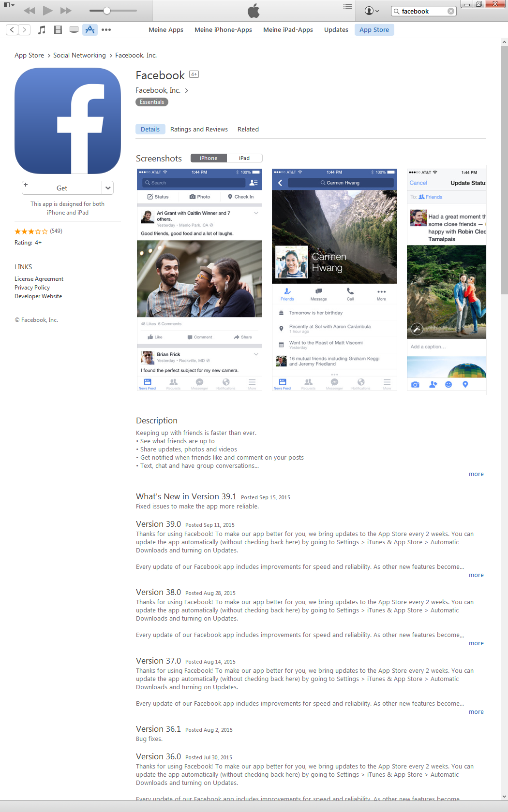Expand Version 39.0 notes with more

coord(476,575)
